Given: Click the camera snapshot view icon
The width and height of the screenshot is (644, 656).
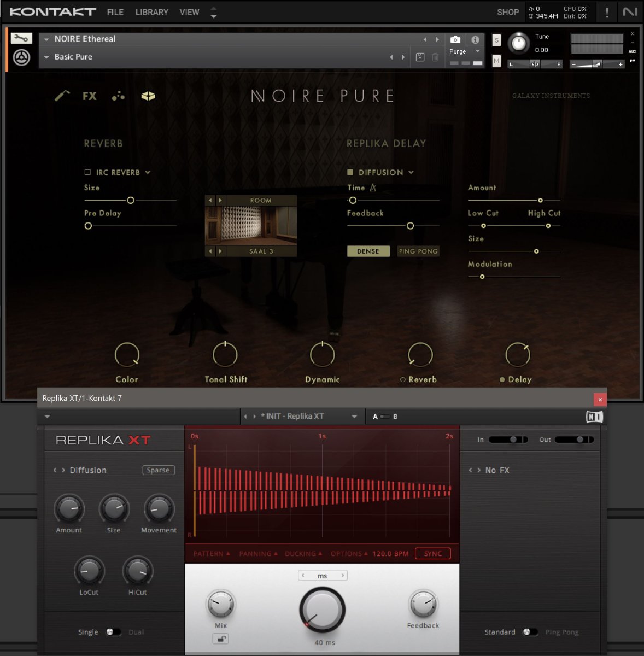Looking at the screenshot, I should point(455,40).
